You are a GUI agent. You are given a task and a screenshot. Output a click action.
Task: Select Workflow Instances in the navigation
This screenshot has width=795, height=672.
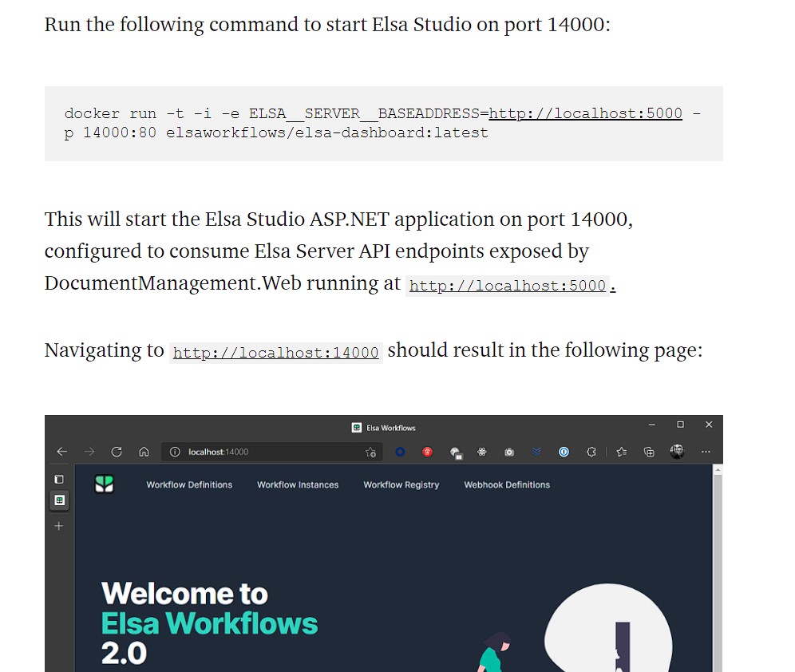click(298, 484)
